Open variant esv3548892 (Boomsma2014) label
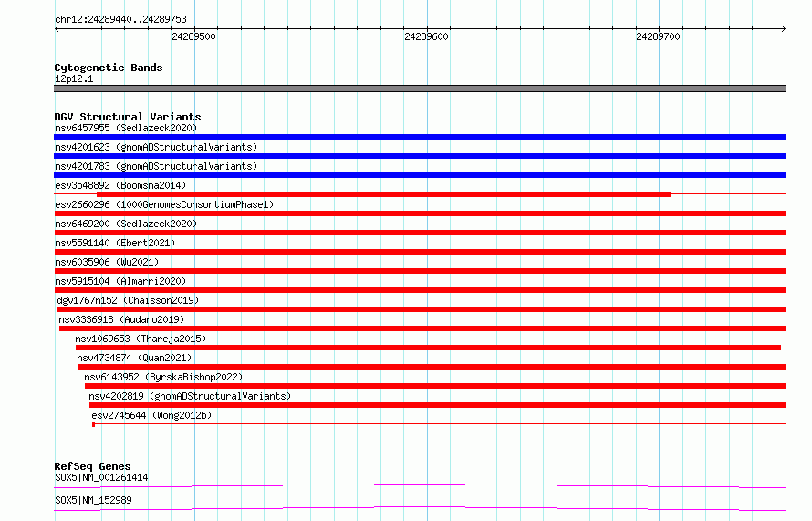The width and height of the screenshot is (812, 521). pyautogui.click(x=120, y=185)
